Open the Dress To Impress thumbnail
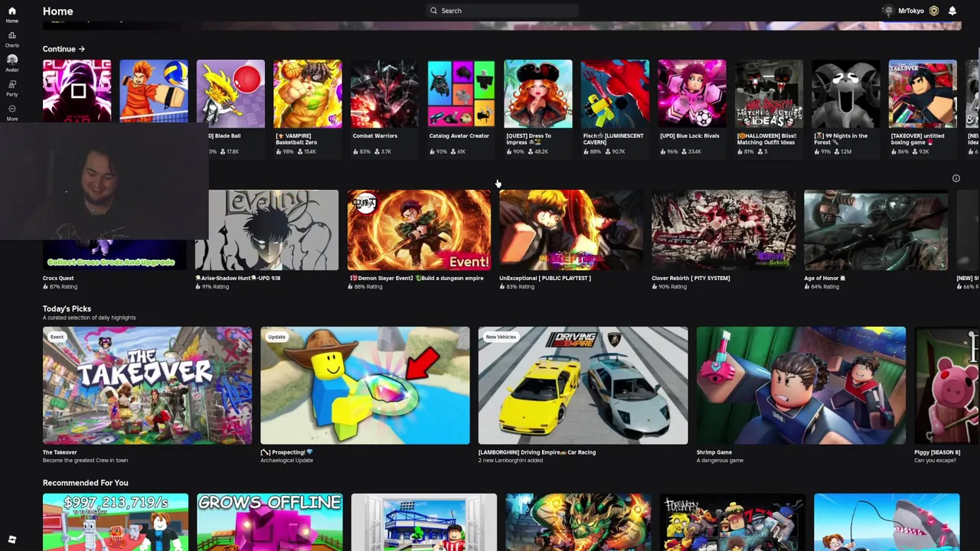The width and height of the screenshot is (980, 551). 538,93
